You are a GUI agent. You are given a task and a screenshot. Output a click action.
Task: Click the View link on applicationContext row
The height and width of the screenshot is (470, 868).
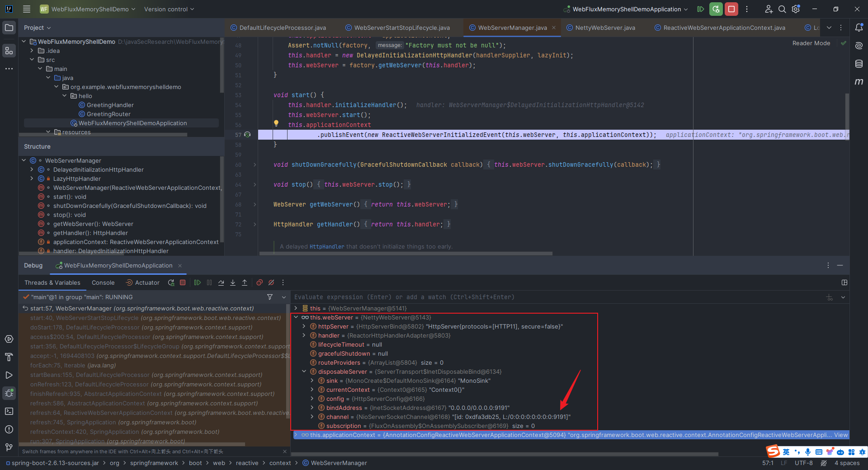[x=841, y=435]
